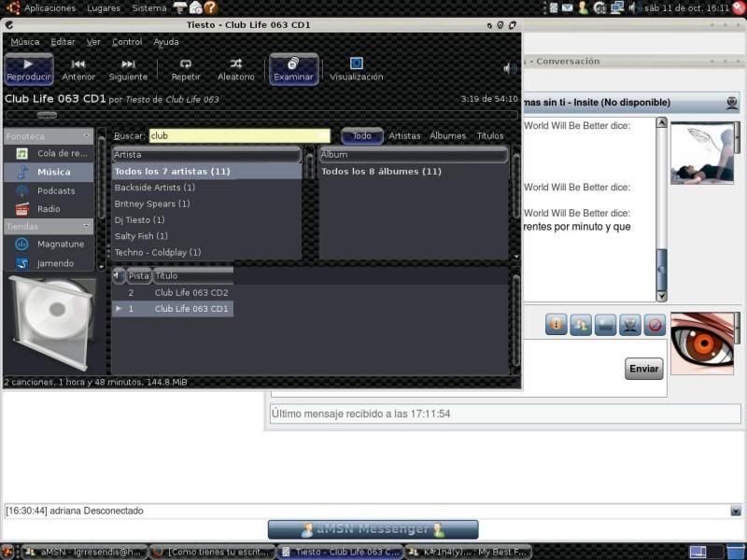Image resolution: width=747 pixels, height=560 pixels.
Task: Open the system volume speaker tray icon
Action: coord(634,7)
